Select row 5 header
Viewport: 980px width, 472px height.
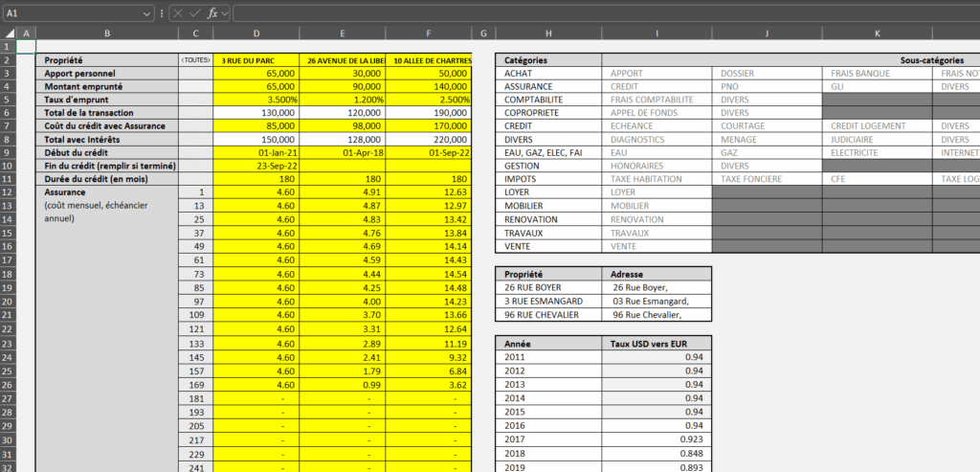point(9,100)
